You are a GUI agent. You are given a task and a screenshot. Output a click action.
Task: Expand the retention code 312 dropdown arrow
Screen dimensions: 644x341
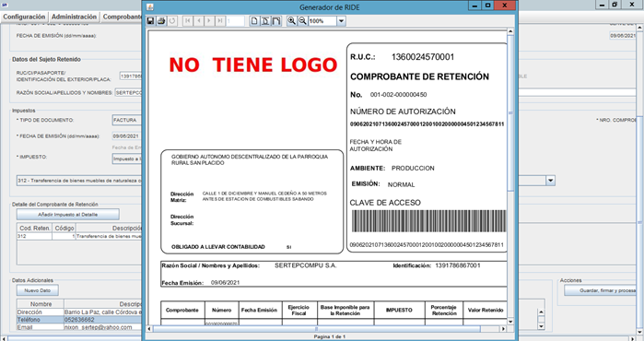(550, 181)
